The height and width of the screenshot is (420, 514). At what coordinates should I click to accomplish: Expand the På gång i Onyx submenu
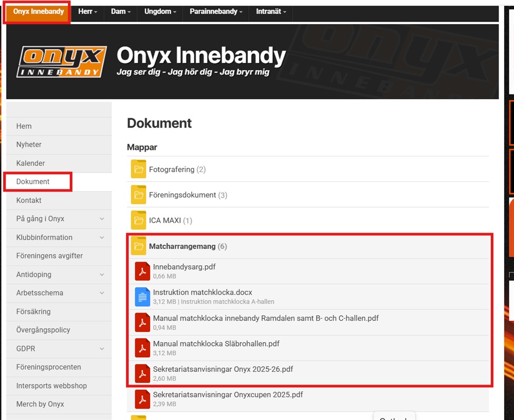coord(102,219)
